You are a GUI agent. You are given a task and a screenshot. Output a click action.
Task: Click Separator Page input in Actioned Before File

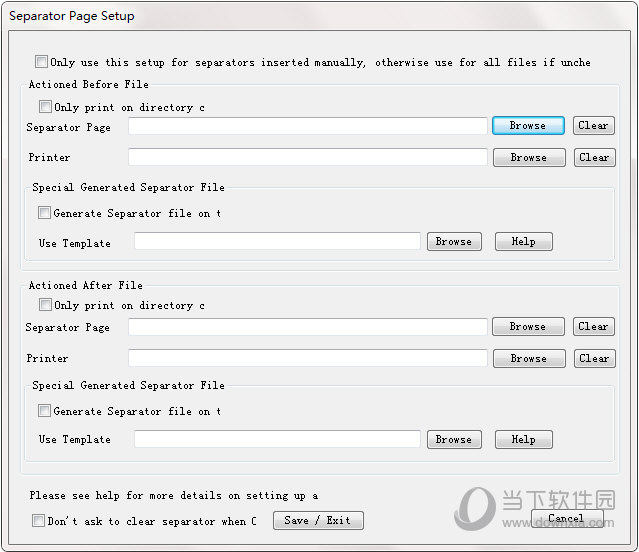tap(307, 126)
